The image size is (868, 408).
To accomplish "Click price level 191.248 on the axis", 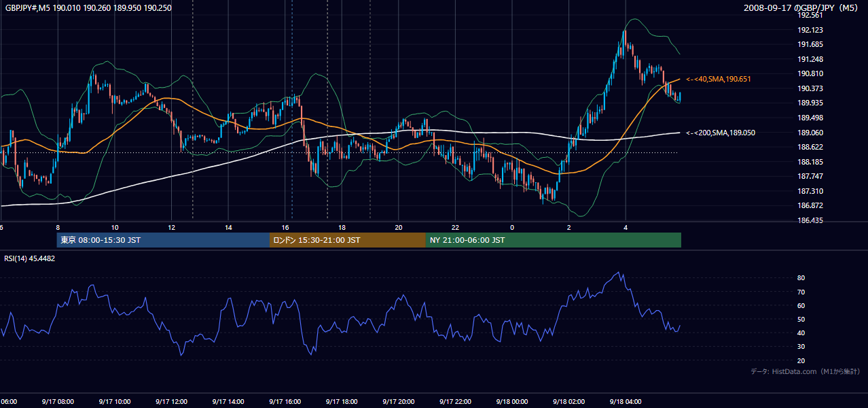I will pyautogui.click(x=811, y=59).
